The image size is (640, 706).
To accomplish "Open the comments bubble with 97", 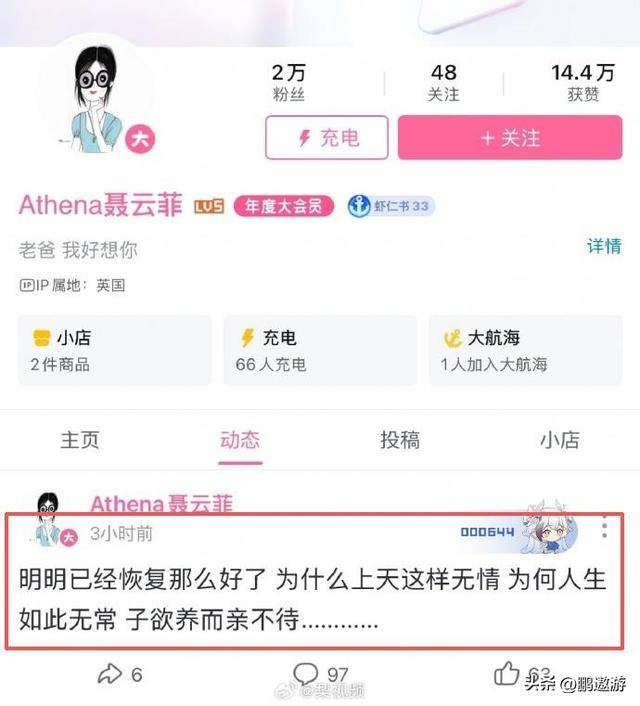I will pos(305,674).
